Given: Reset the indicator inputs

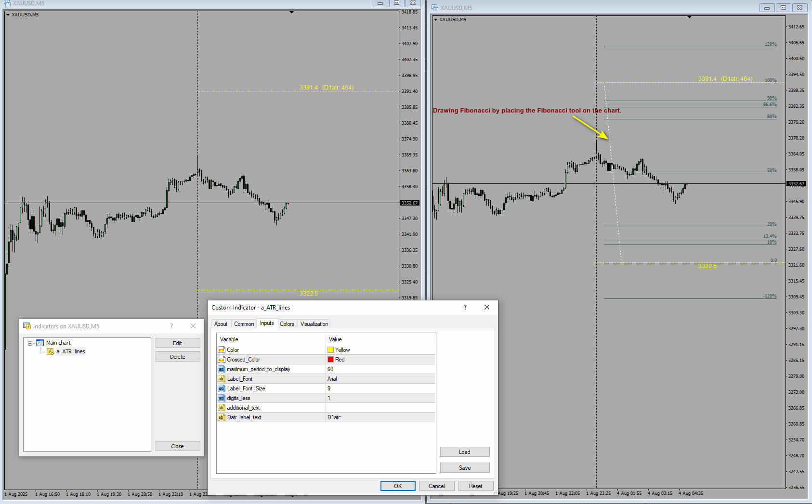Looking at the screenshot, I should [476, 486].
